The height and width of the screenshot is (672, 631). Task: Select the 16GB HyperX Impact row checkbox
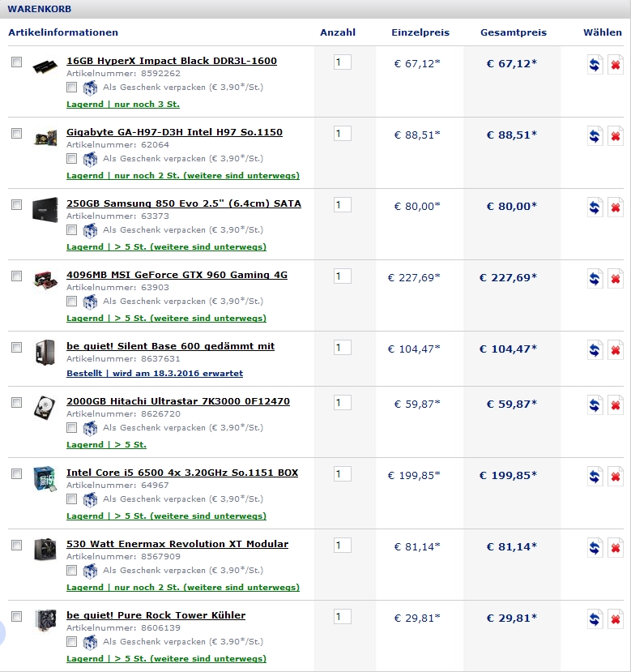point(16,62)
